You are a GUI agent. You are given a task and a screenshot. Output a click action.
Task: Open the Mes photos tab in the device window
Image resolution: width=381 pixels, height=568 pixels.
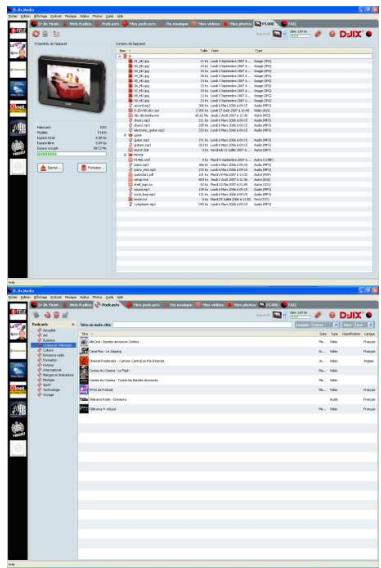pyautogui.click(x=238, y=24)
